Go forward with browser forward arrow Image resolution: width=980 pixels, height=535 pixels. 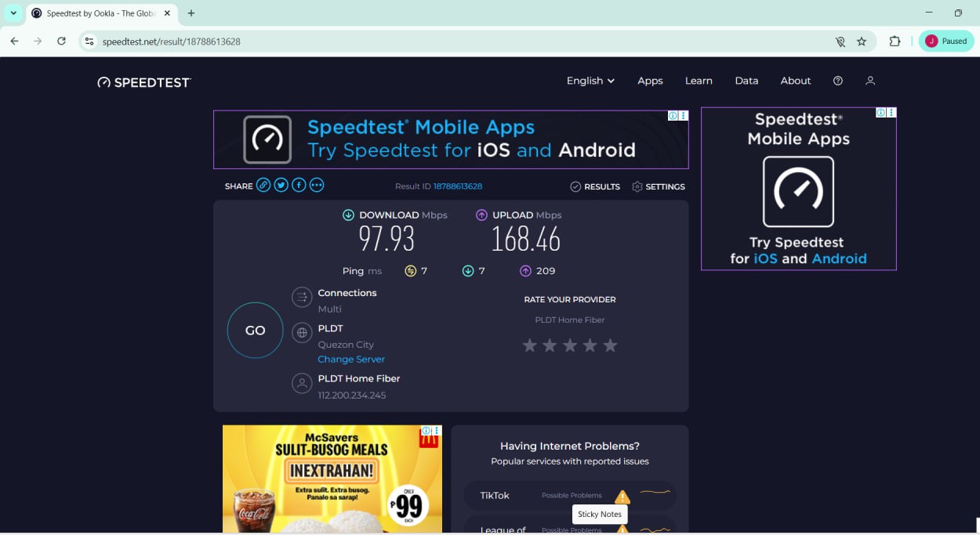(x=38, y=41)
